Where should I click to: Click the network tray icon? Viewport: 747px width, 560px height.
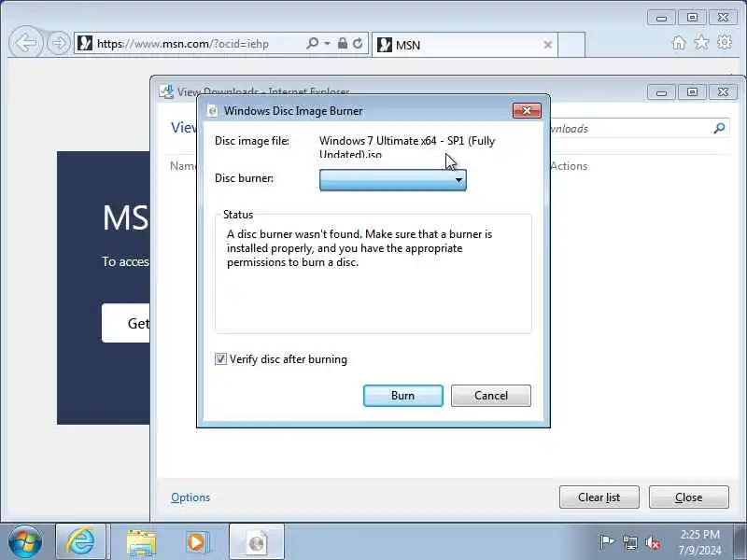(x=629, y=542)
